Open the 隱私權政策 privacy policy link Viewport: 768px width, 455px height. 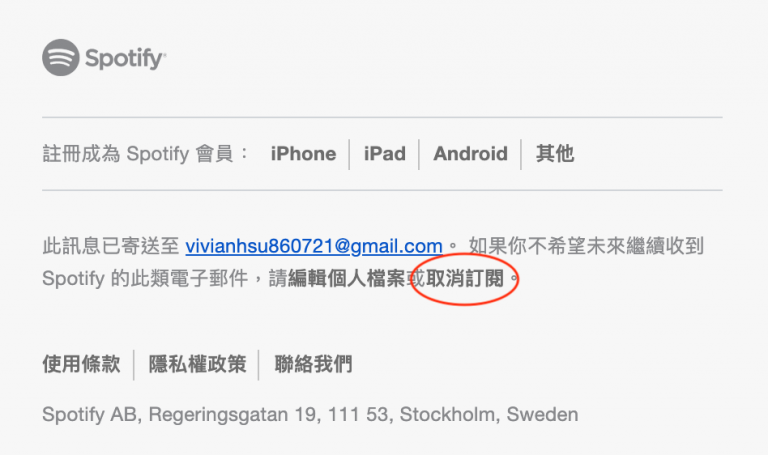pos(197,364)
